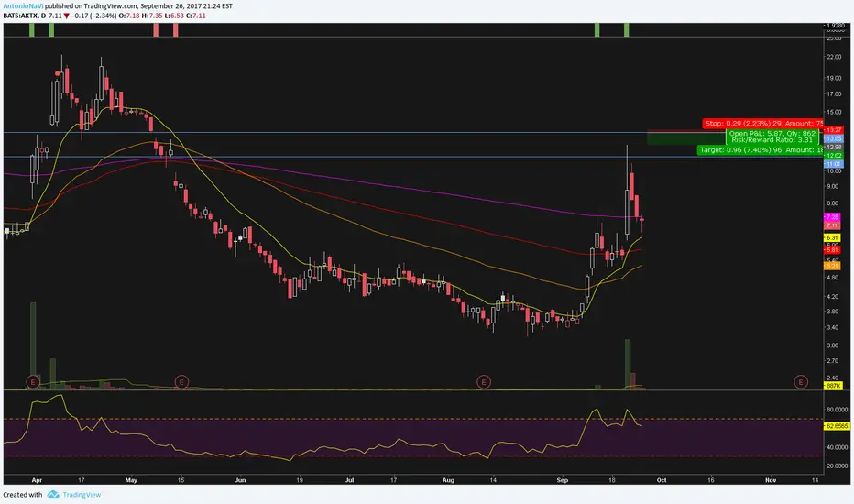Click the O:7.18 open value
This screenshot has width=854, height=504.
click(129, 16)
